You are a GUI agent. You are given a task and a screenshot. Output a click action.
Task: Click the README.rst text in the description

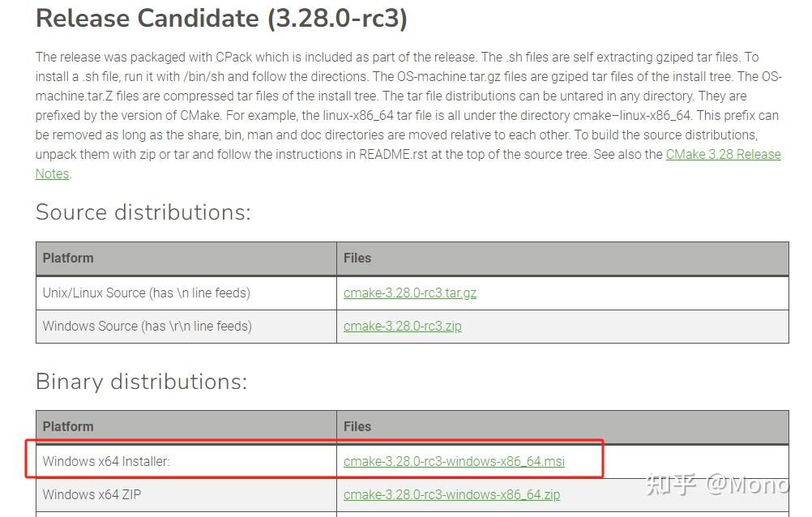(391, 155)
